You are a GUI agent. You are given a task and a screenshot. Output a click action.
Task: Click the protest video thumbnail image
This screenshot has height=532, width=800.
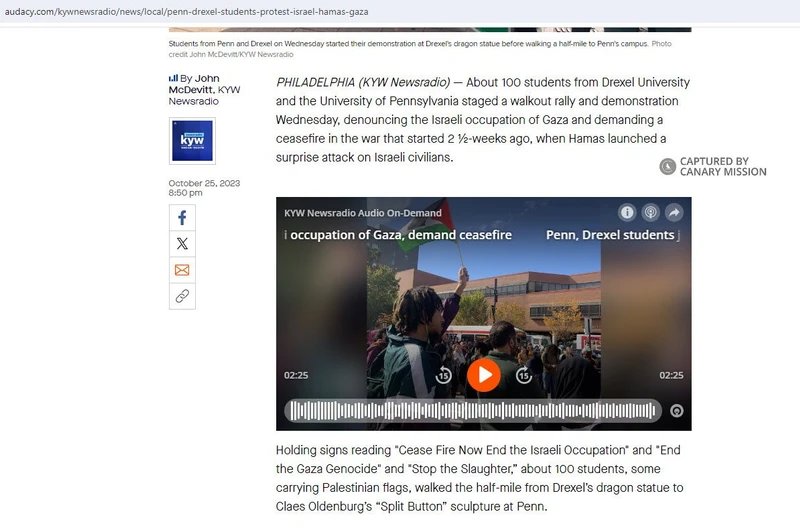[483, 300]
